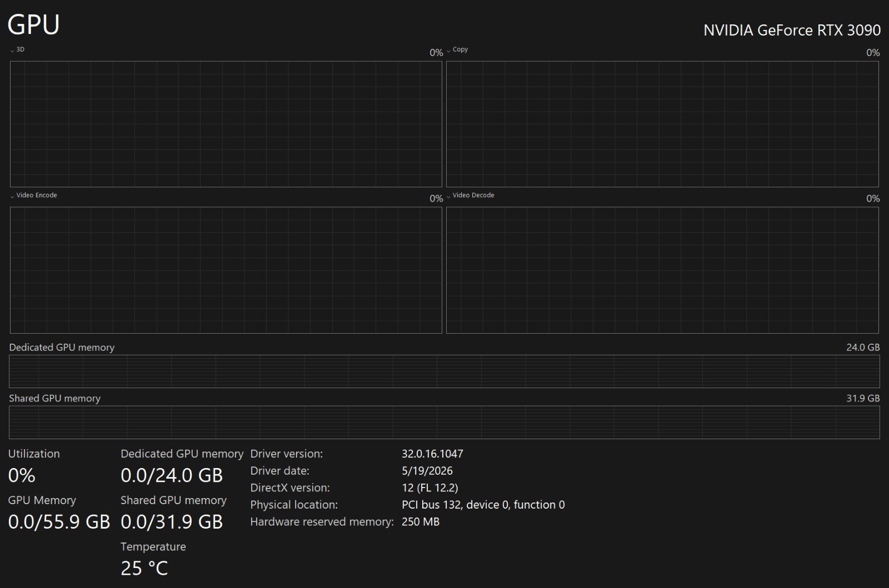Expand the Video Encode engine selector
This screenshot has height=588, width=889.
33,195
